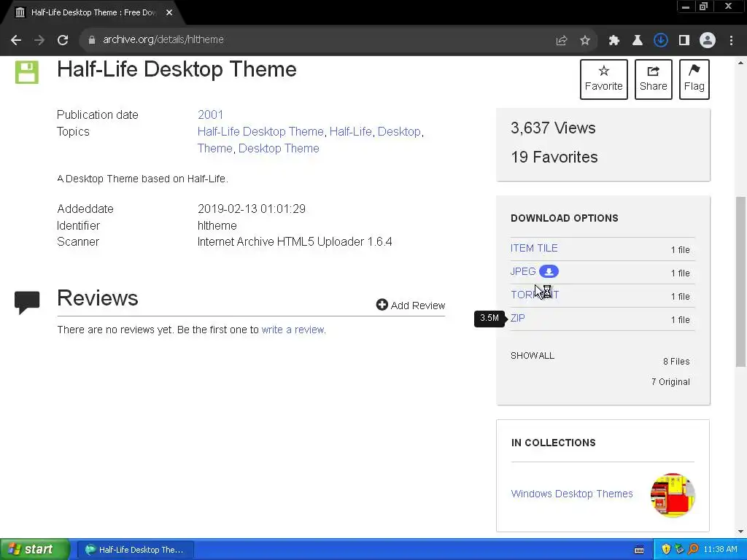This screenshot has height=560, width=747.
Task: Open the 2001 publication date link
Action: [211, 114]
